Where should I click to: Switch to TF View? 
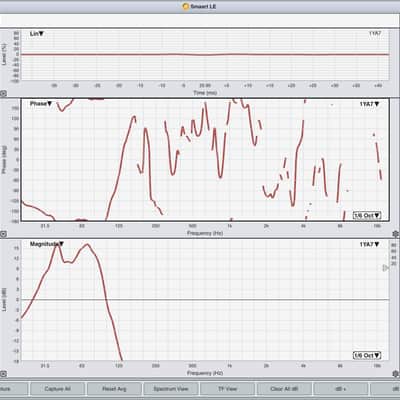click(x=227, y=389)
